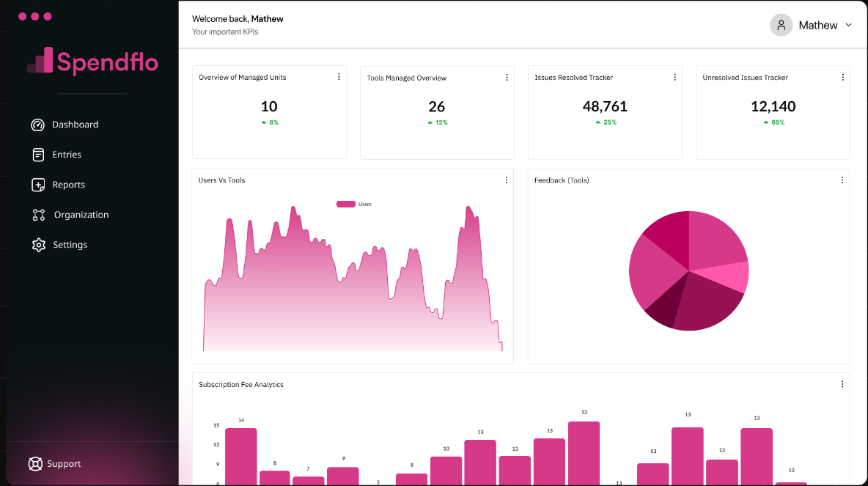The image size is (868, 486).
Task: Open Issues Resolved Tracker card options
Action: pos(674,76)
